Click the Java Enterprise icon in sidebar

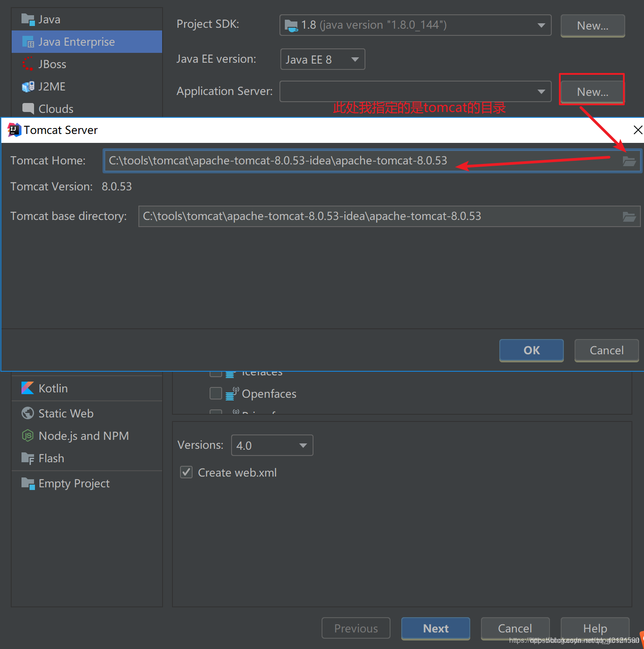[28, 42]
